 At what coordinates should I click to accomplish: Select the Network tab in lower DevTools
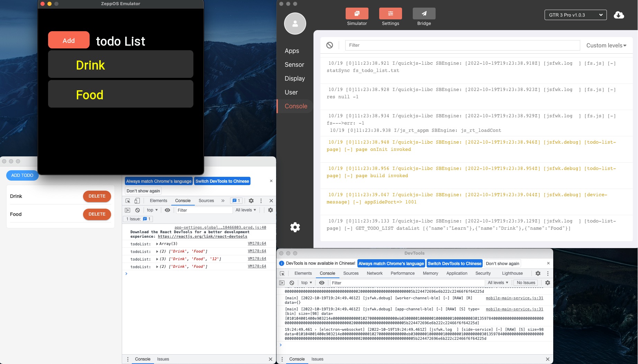[x=374, y=273]
